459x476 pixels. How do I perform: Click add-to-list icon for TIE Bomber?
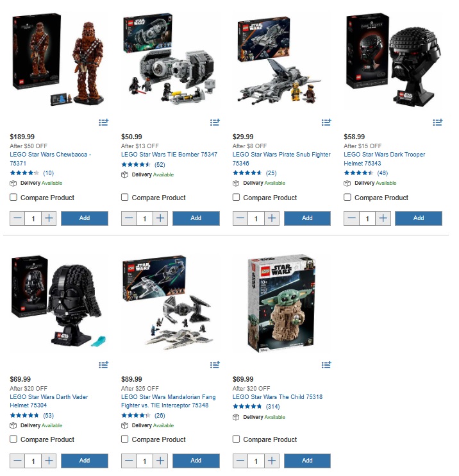(x=215, y=123)
